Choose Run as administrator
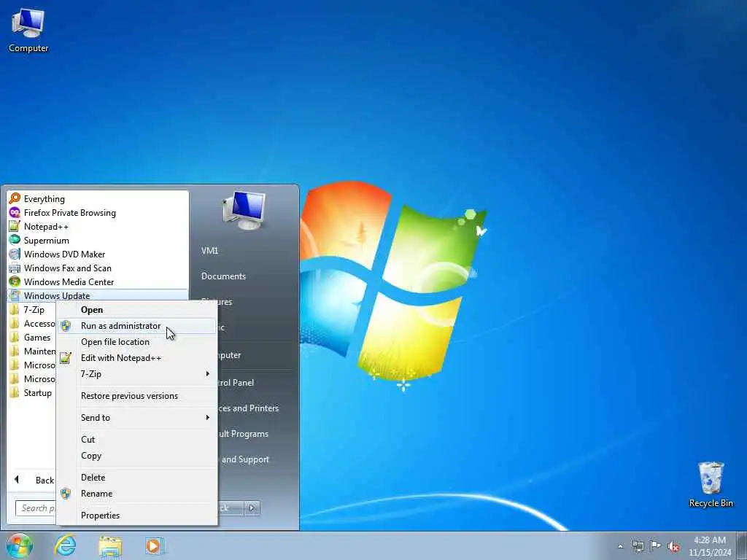This screenshot has height=560, width=747. click(x=136, y=326)
